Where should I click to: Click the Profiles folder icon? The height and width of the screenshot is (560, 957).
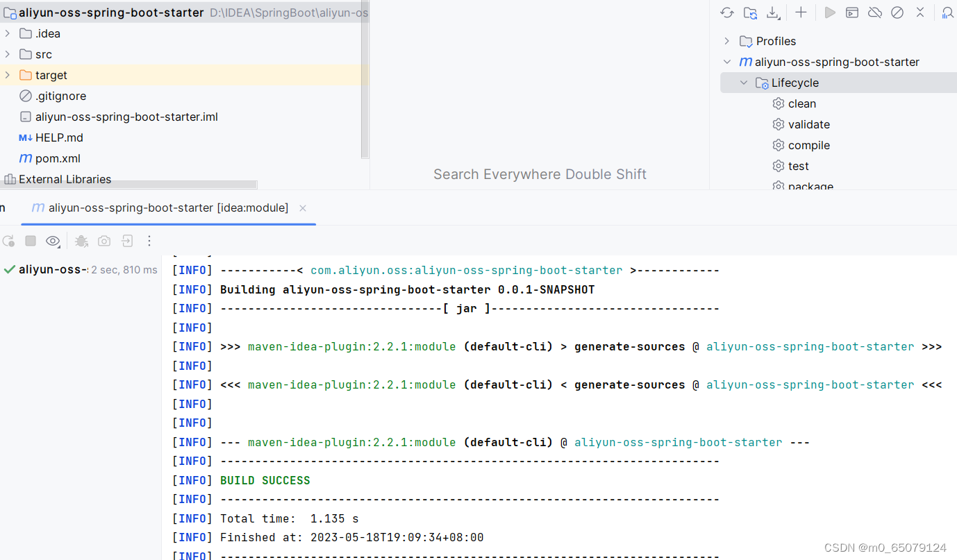pos(746,41)
